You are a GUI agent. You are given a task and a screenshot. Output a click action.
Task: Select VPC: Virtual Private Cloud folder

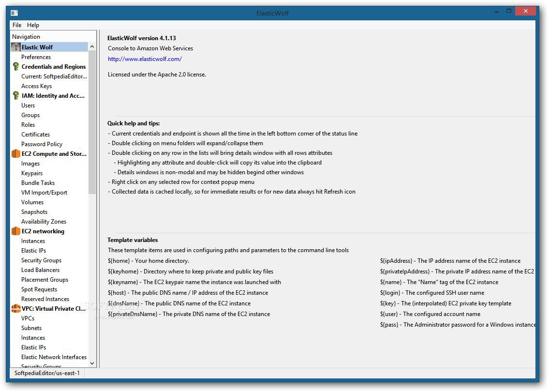coord(54,309)
